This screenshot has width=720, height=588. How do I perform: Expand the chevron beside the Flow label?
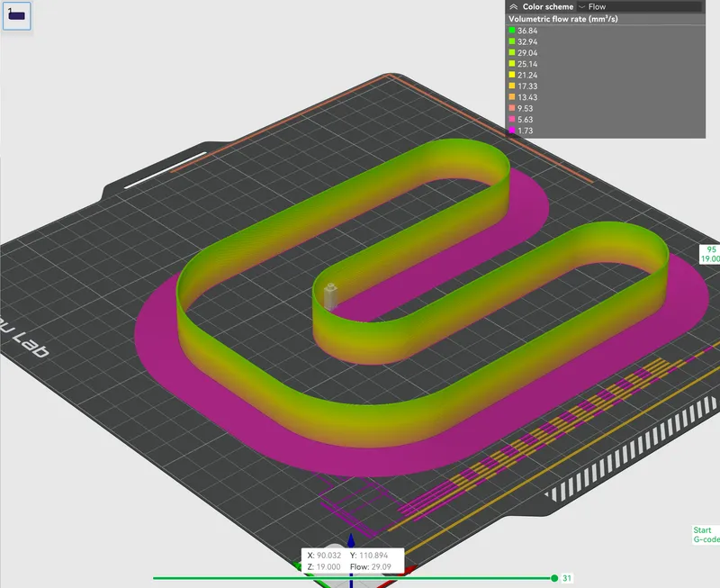tap(581, 7)
